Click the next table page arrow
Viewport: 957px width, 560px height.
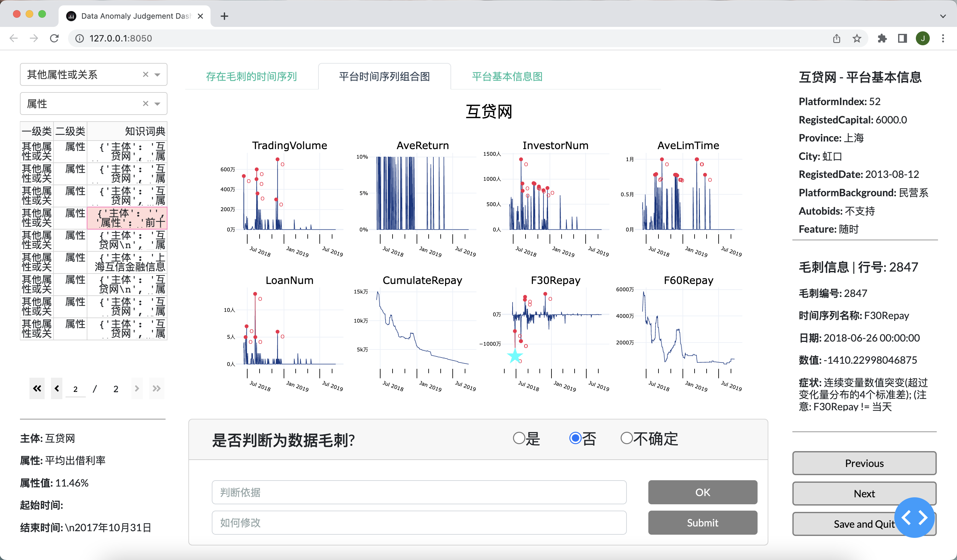pyautogui.click(x=137, y=388)
